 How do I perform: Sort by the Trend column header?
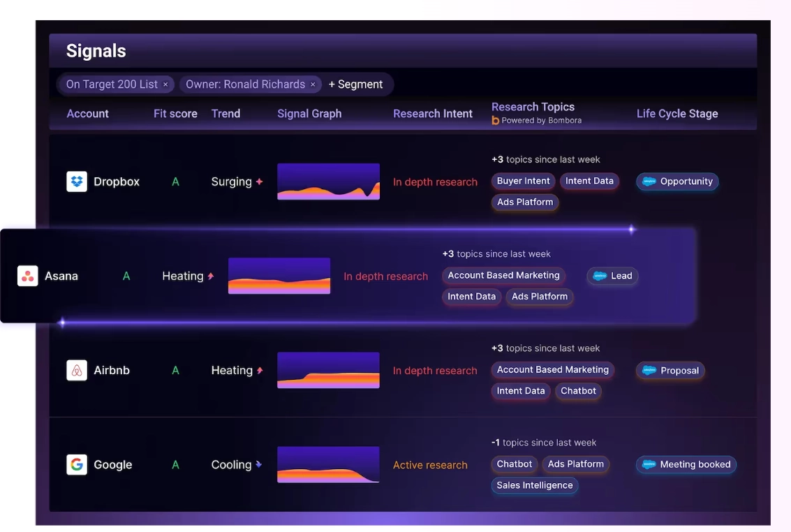[226, 114]
